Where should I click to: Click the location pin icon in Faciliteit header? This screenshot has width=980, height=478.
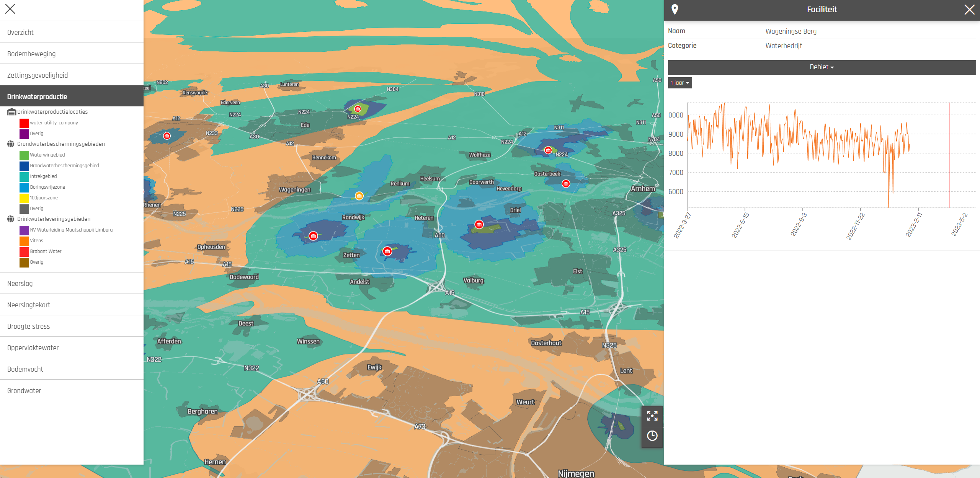coord(675,10)
